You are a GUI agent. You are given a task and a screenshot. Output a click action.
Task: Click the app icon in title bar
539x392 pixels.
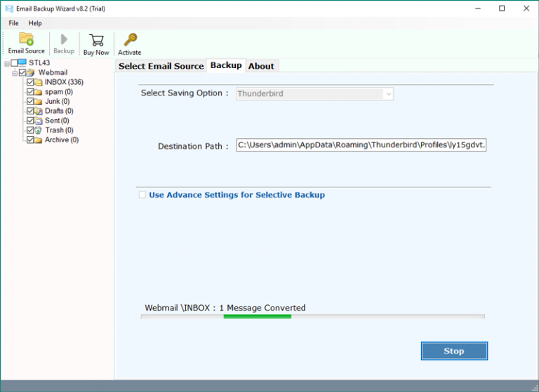[x=9, y=8]
